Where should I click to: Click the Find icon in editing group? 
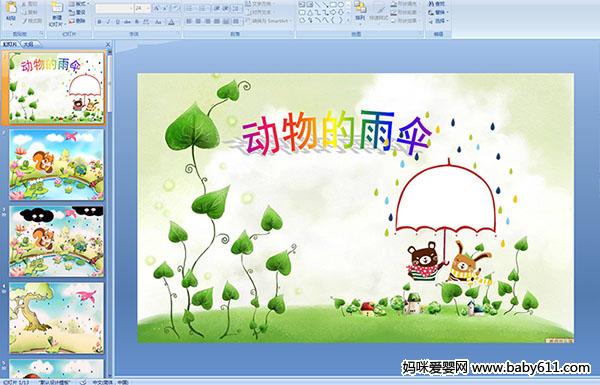[437, 4]
